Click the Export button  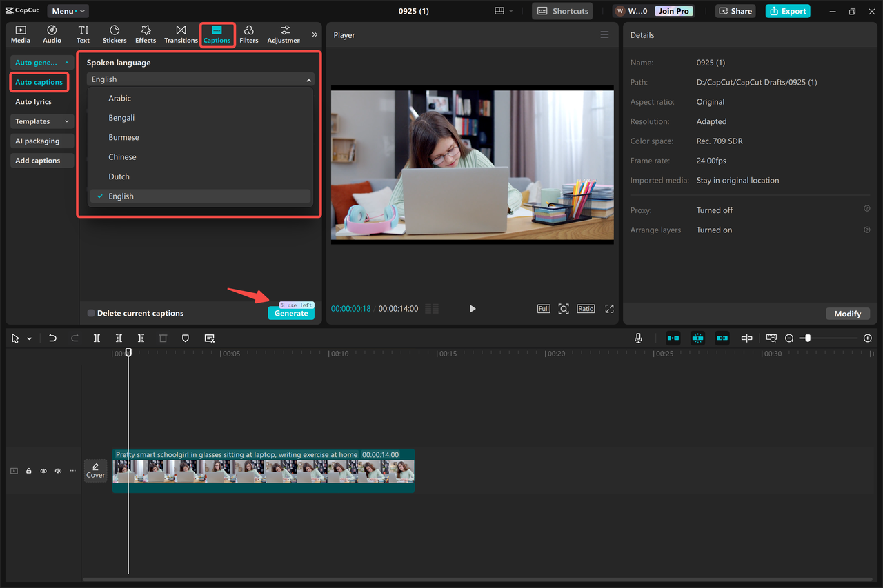(787, 11)
